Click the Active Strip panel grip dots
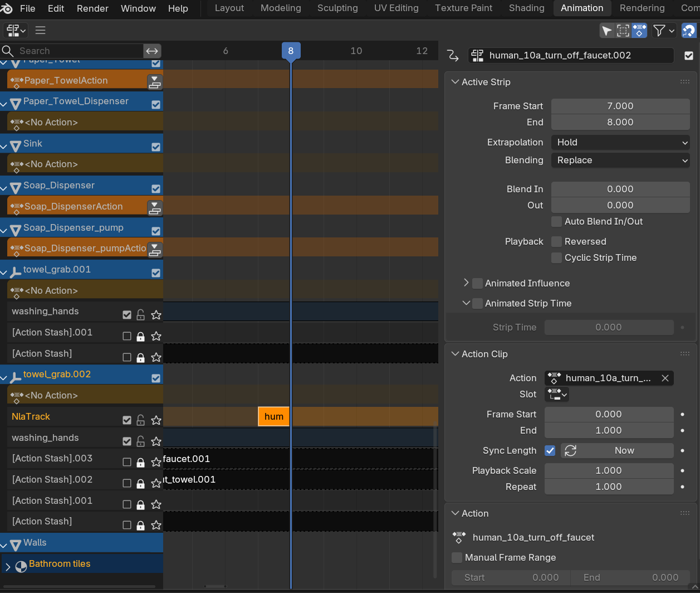The image size is (700, 593). 685,82
